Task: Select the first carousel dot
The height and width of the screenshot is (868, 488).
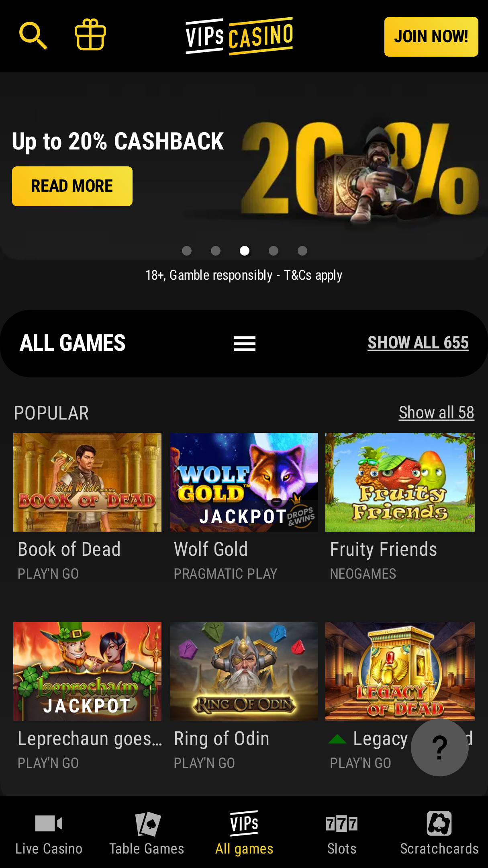Action: 187,251
